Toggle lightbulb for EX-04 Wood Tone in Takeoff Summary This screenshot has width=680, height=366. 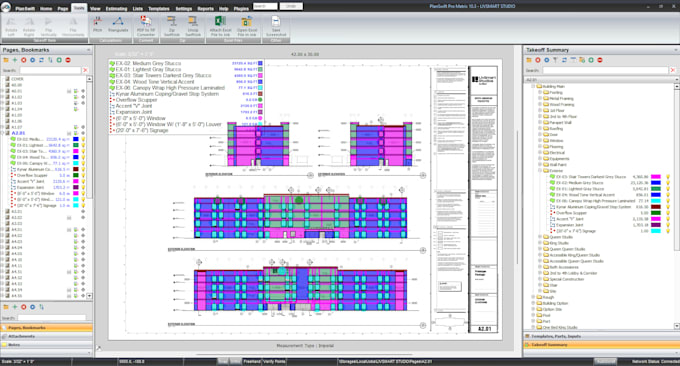[668, 195]
